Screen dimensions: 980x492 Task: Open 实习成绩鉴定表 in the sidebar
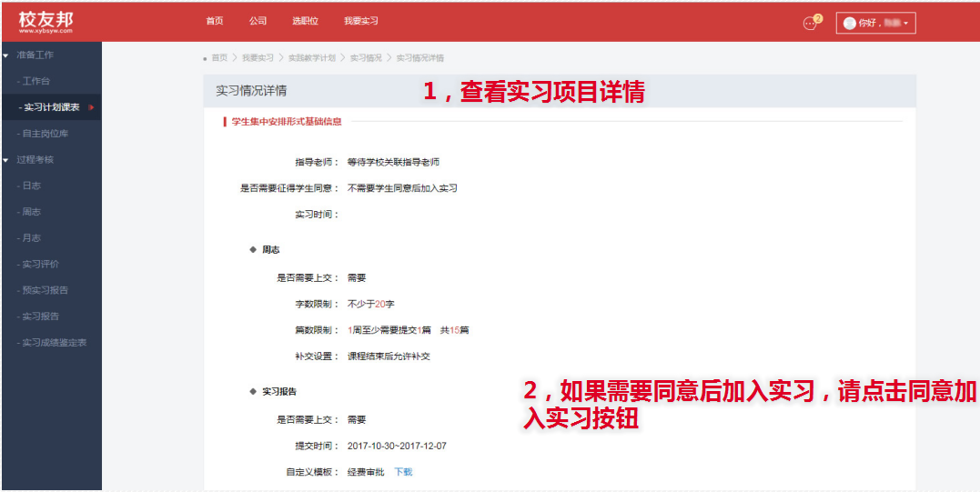55,343
